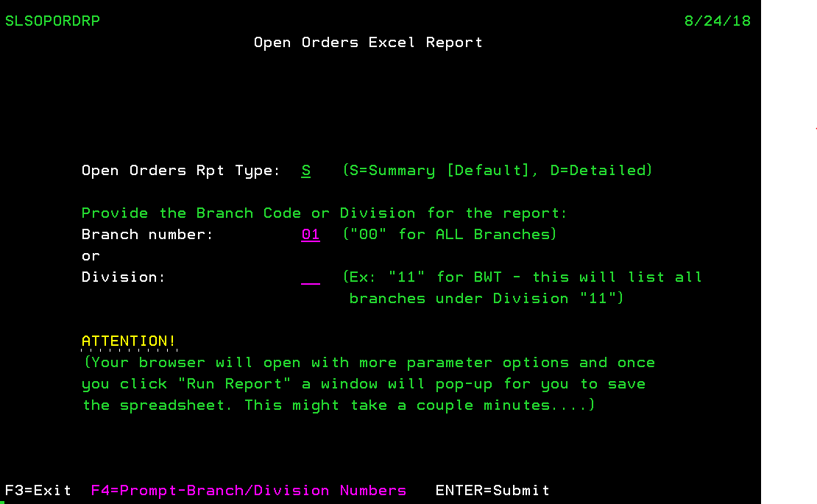
Task: Click the Open Orders Rpt Type input field
Action: click(x=306, y=171)
